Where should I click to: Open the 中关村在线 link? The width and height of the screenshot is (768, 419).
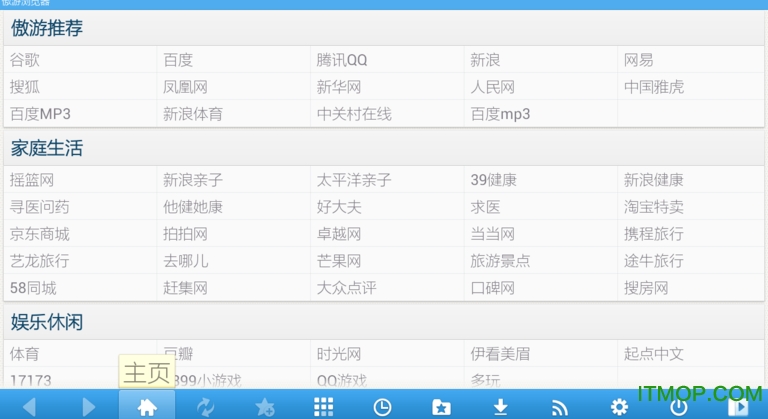click(x=354, y=114)
